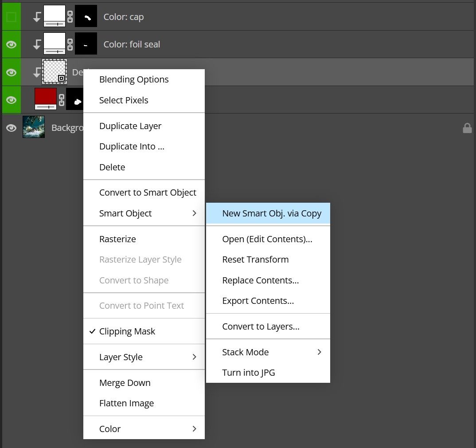Select the Color: foil seal layer mask
Image resolution: width=476 pixels, height=448 pixels.
point(86,43)
